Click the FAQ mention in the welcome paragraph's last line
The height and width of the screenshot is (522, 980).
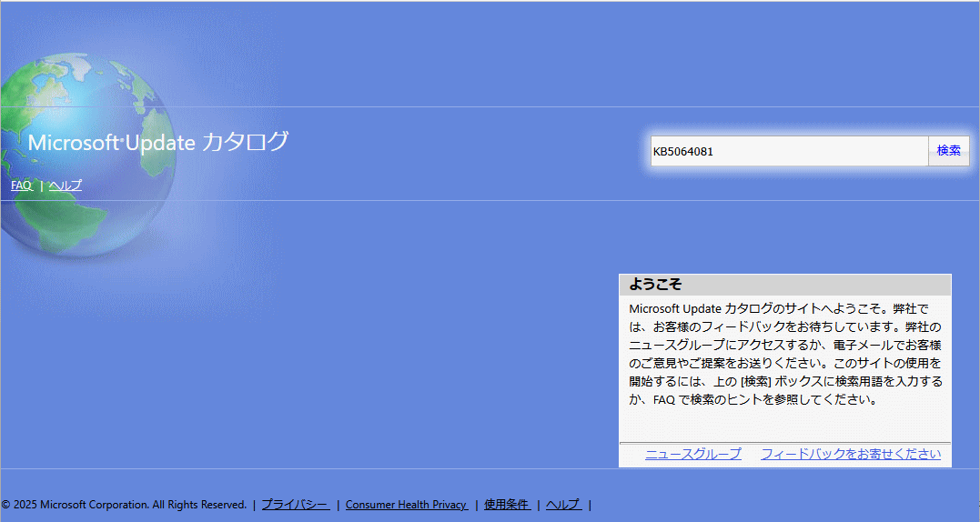(x=663, y=399)
